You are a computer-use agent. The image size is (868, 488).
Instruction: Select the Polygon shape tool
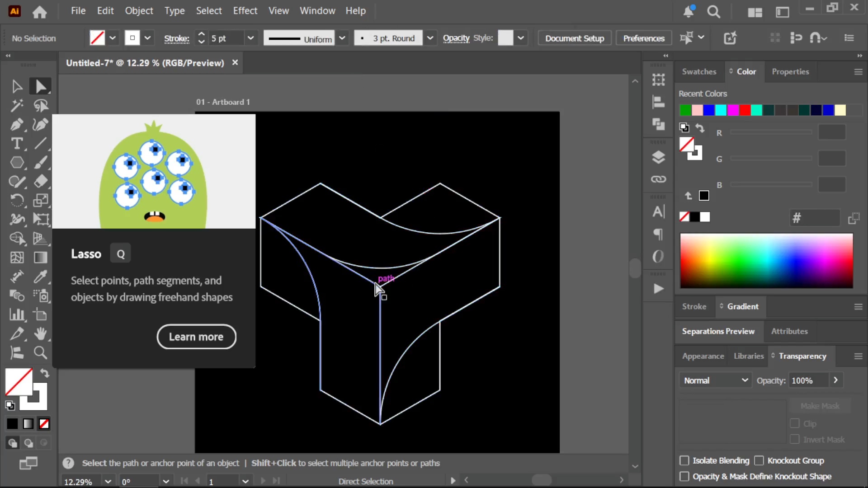[x=17, y=162]
